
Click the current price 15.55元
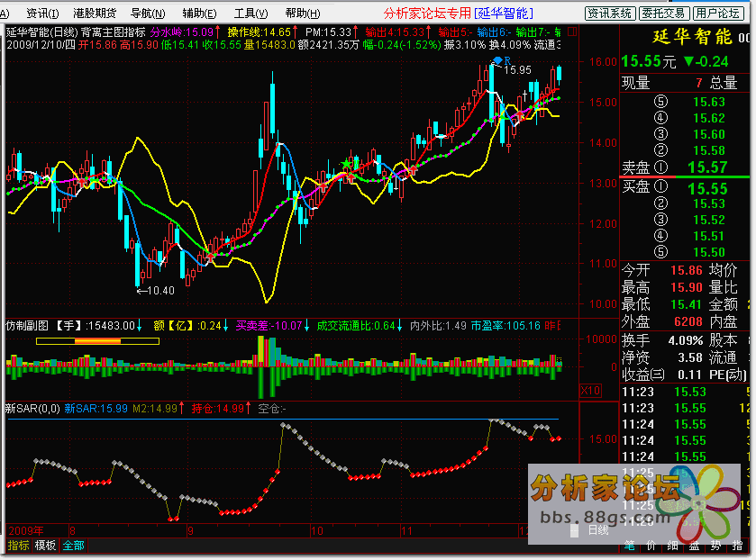point(649,61)
